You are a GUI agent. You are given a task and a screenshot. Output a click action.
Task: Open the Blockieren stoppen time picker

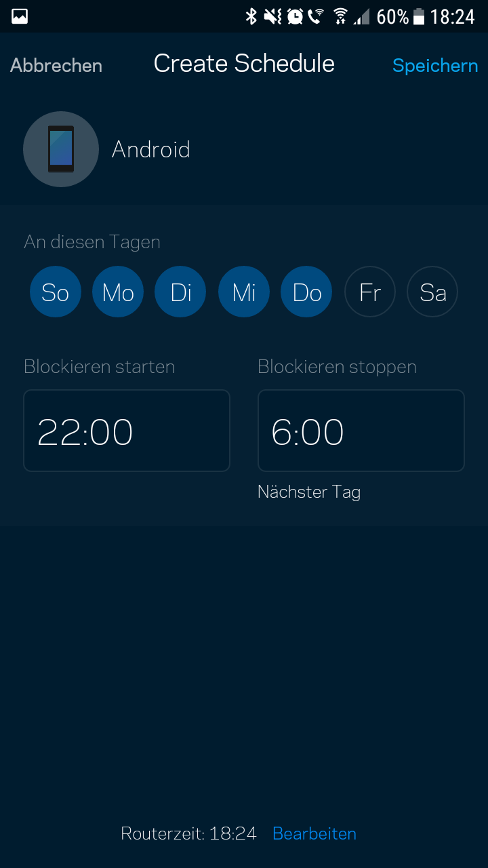pos(361,431)
